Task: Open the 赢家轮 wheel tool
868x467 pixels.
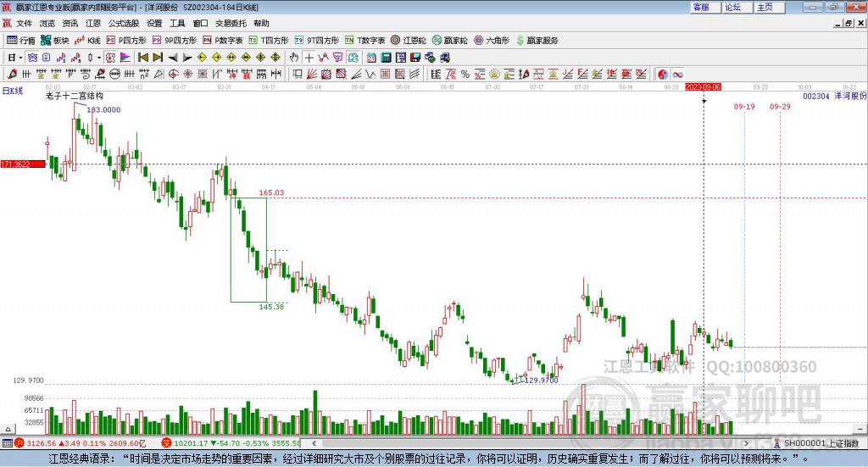Action: tap(450, 41)
